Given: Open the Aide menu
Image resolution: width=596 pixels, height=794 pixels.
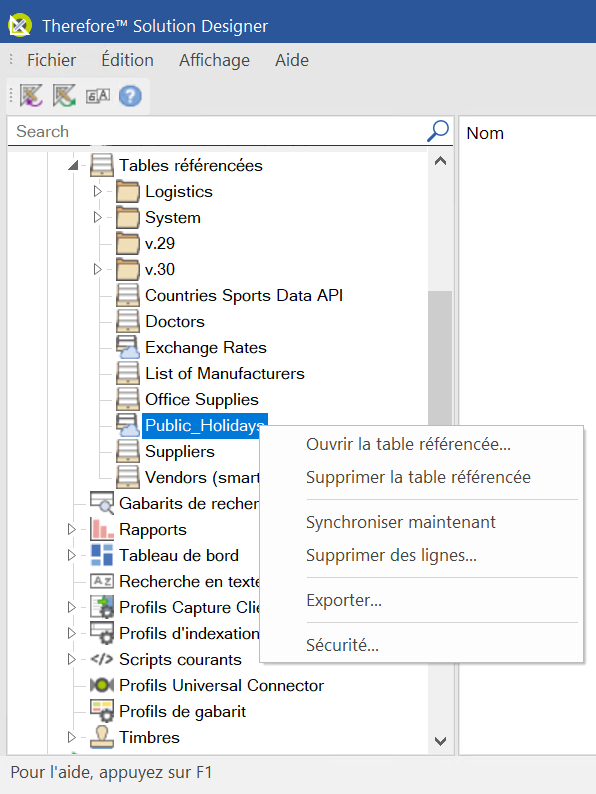Looking at the screenshot, I should tap(292, 60).
